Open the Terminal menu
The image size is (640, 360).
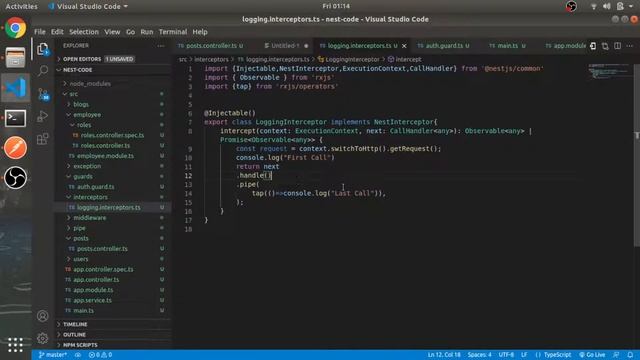pyautogui.click(x=173, y=31)
